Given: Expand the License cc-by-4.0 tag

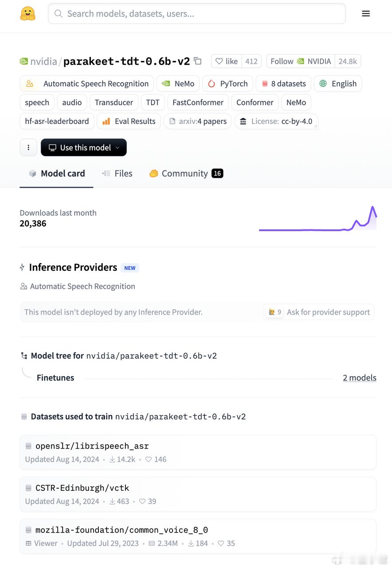Looking at the screenshot, I should tap(276, 121).
